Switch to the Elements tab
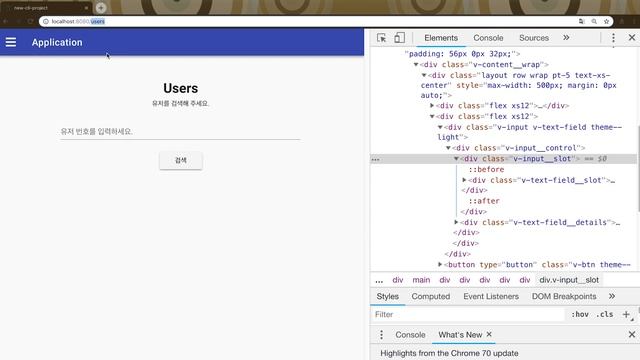 point(441,38)
